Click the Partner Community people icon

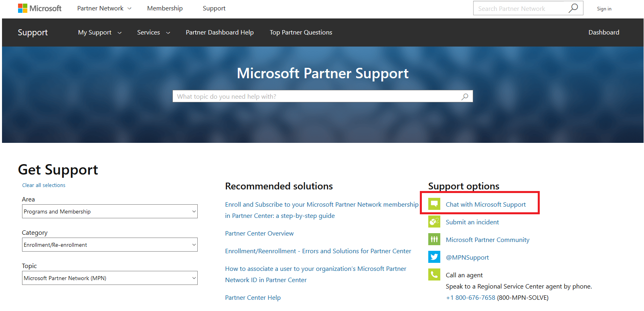coord(434,240)
